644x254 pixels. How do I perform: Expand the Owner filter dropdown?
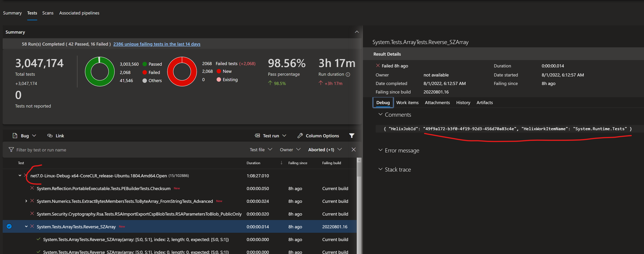coord(290,150)
